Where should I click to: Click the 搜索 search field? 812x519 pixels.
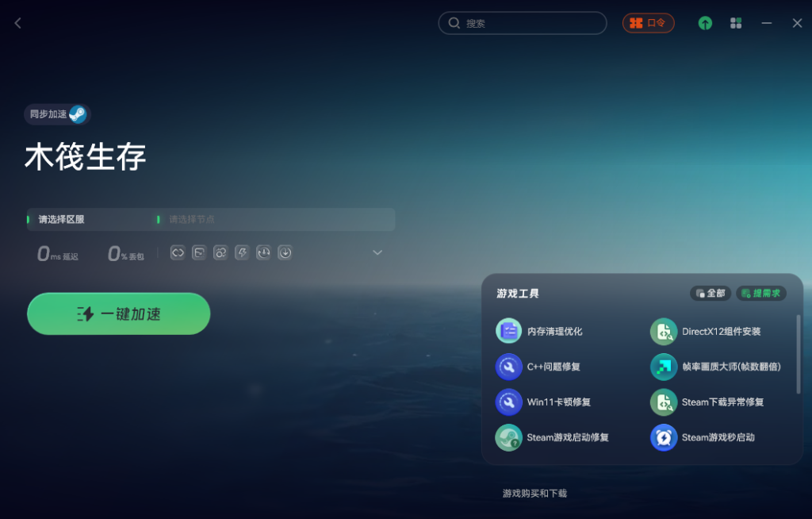point(523,23)
